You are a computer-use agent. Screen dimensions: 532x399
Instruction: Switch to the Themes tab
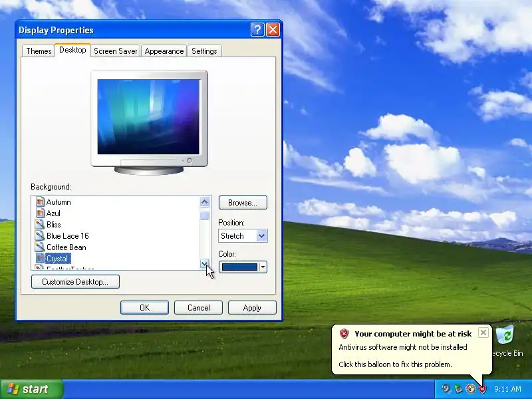[x=39, y=51]
